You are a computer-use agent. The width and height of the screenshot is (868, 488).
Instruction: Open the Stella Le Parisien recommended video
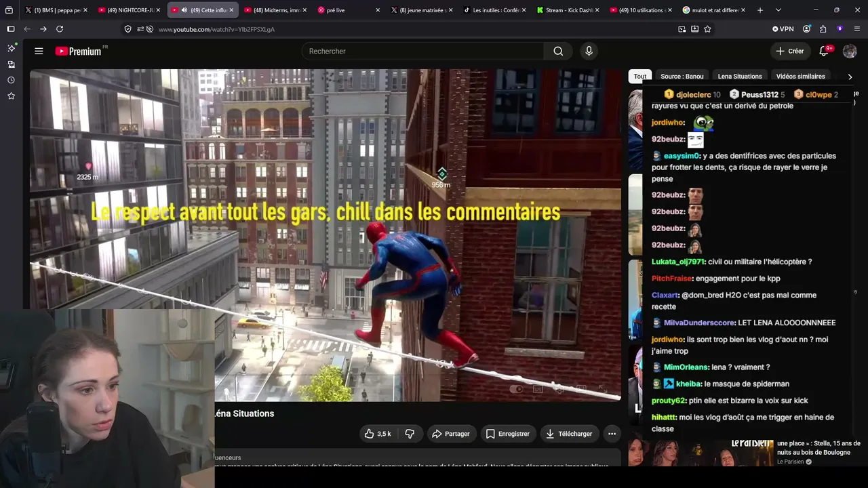745,453
